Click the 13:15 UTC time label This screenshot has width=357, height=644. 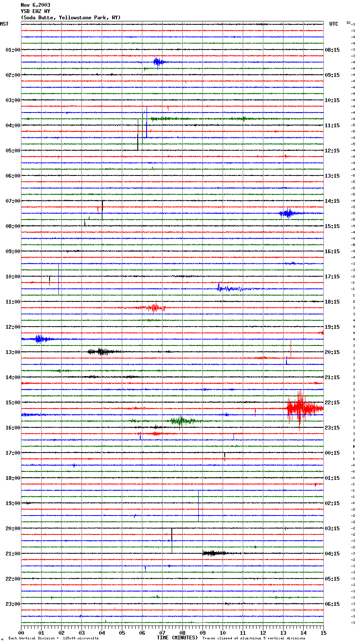332,176
